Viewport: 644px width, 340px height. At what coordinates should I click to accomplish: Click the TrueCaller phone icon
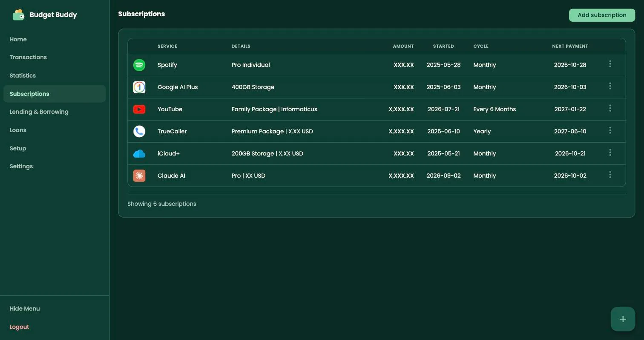[139, 131]
